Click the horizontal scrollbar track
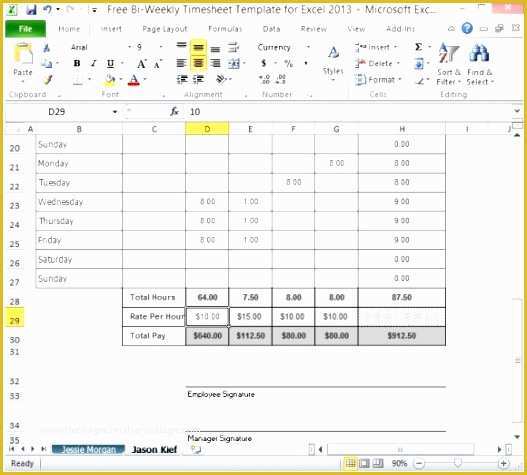This screenshot has height=475, width=527. (401, 449)
